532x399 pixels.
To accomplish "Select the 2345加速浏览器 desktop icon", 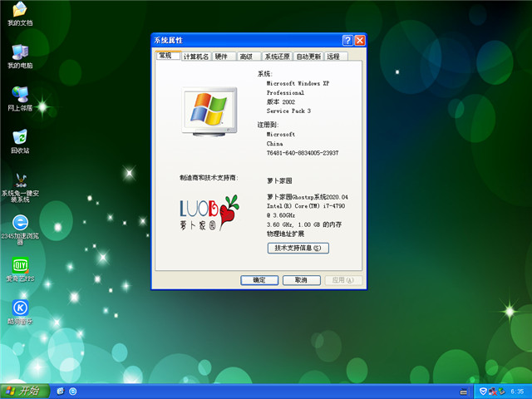I will (20, 229).
